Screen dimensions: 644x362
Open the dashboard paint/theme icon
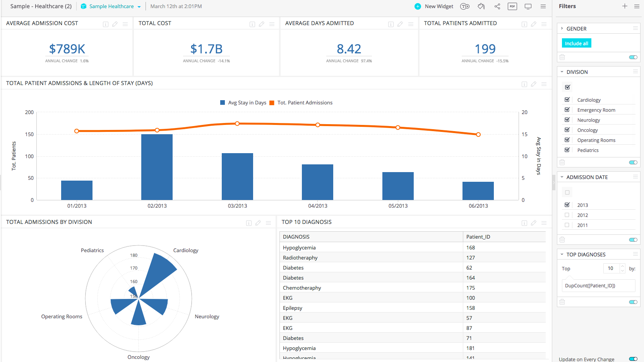tap(481, 6)
